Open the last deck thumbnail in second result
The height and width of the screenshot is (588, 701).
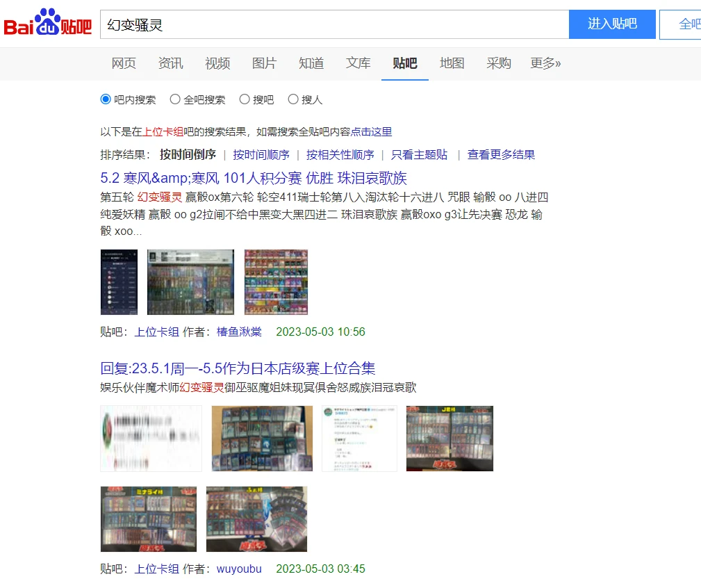click(x=256, y=519)
